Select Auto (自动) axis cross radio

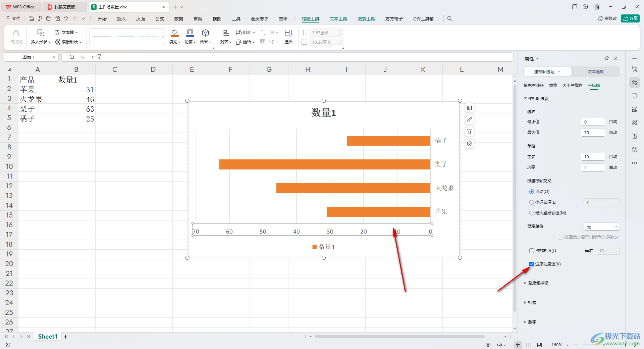click(x=532, y=192)
